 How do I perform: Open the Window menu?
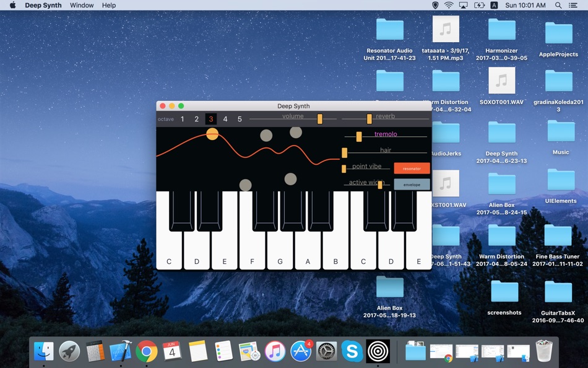[81, 5]
